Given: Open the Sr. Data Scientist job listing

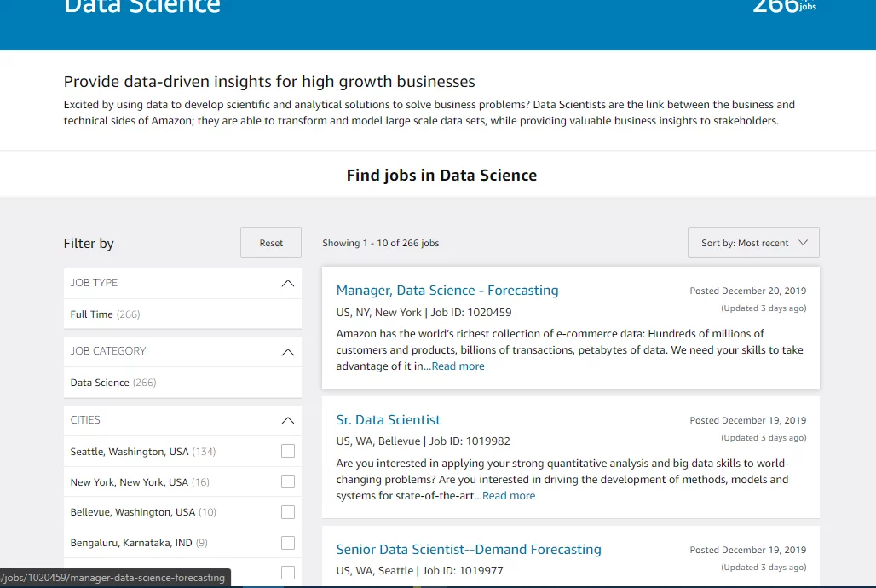Looking at the screenshot, I should coord(388,420).
